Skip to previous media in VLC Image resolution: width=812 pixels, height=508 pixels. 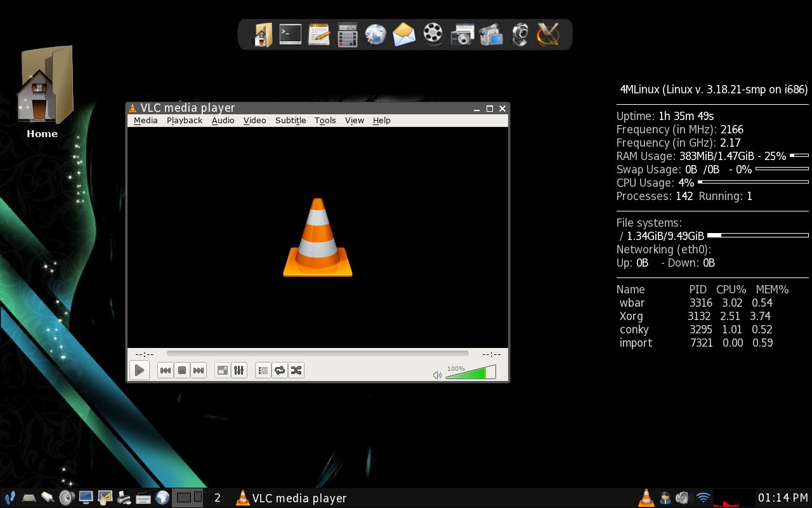(165, 370)
